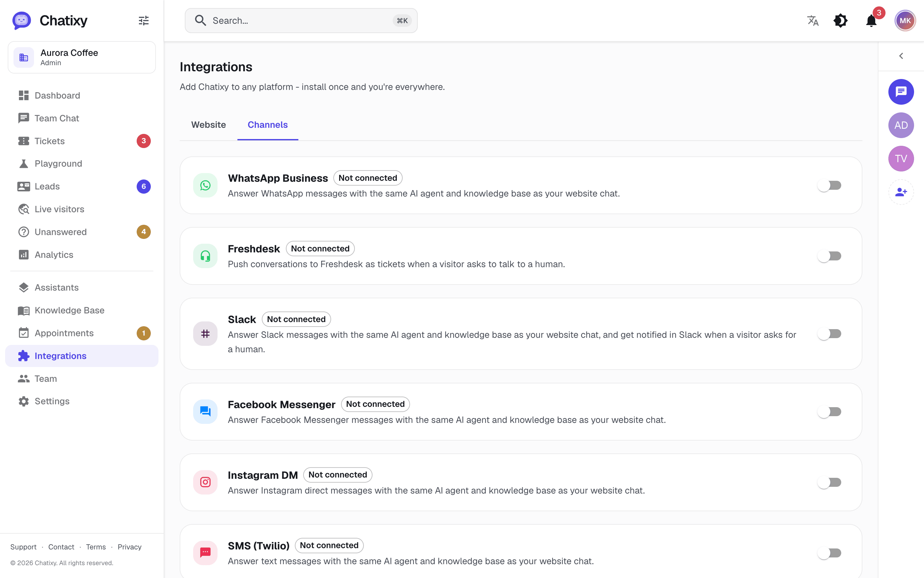Open Analytics

(x=82, y=255)
